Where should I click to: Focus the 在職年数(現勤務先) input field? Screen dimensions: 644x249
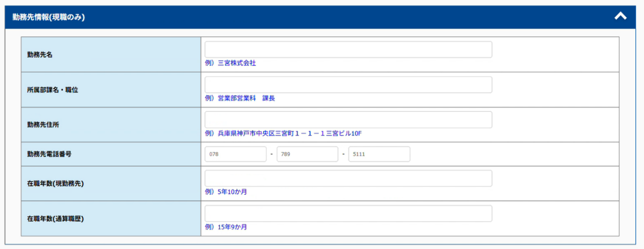click(348, 178)
